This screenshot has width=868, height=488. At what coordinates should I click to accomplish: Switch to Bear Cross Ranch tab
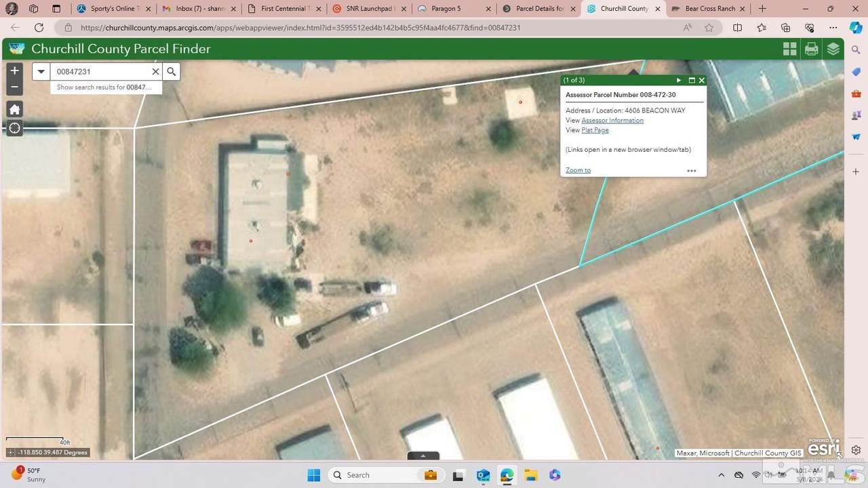click(710, 9)
